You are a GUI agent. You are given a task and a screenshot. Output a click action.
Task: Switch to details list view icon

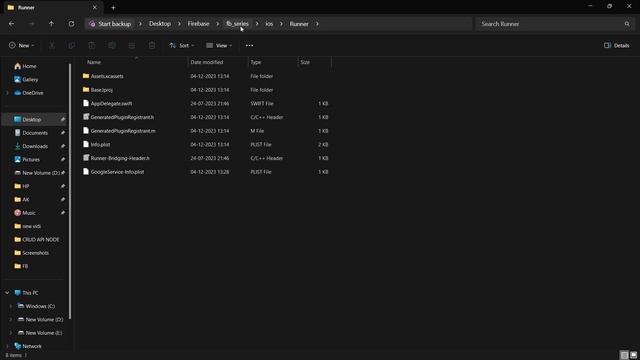tap(624, 355)
